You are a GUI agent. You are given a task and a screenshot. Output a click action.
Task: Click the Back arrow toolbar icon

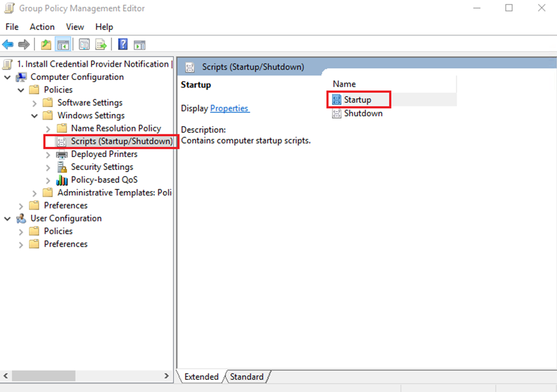click(x=8, y=45)
